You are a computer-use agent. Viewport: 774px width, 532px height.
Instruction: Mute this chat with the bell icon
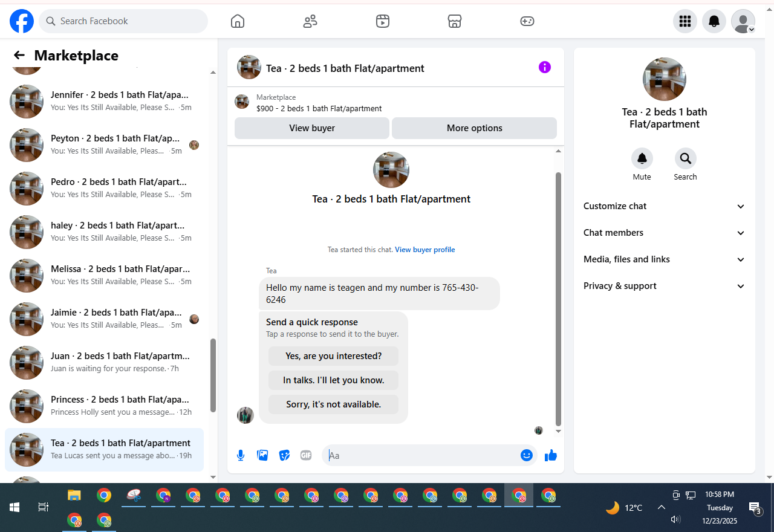tap(642, 158)
